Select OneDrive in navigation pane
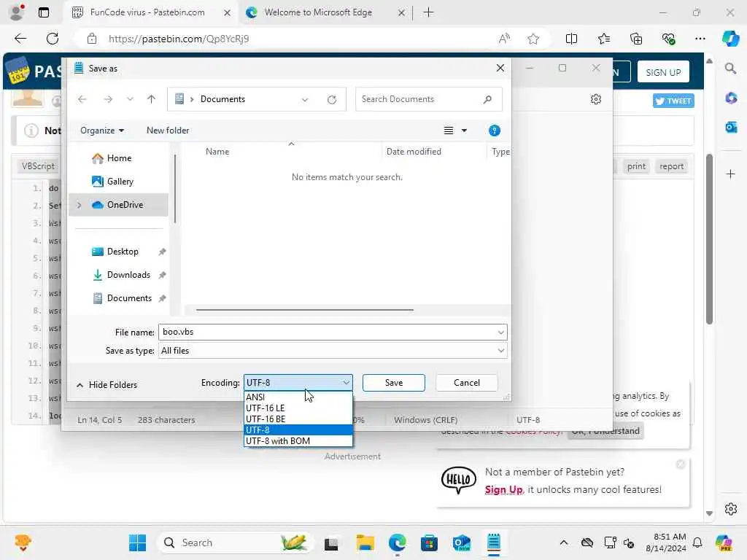The image size is (747, 560). click(x=117, y=205)
